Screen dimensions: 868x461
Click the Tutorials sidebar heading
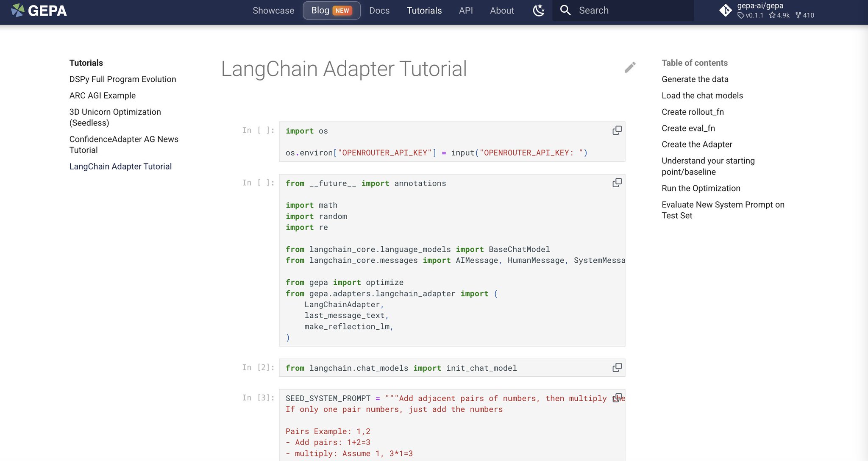click(86, 63)
